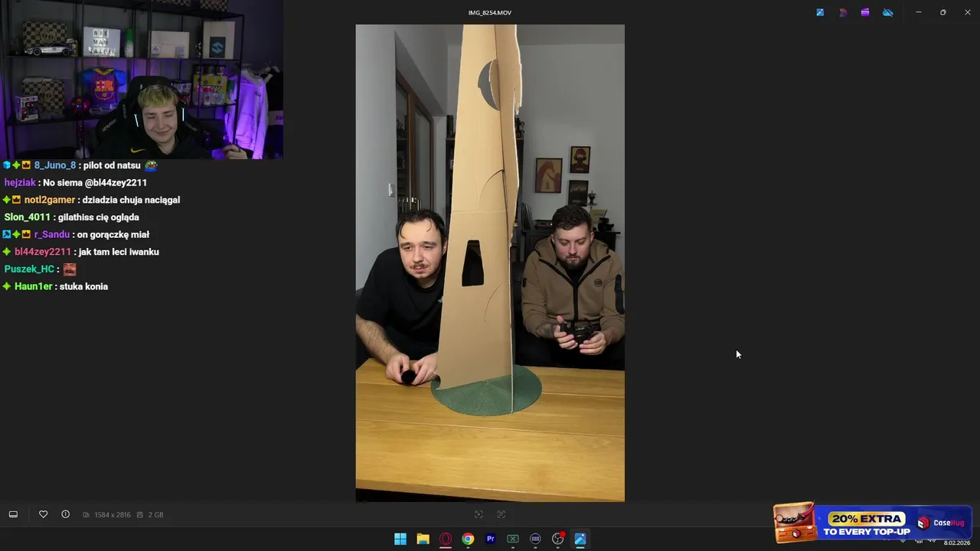Click the image dimensions 1584 x 2816 text
The image size is (980, 551).
tap(113, 515)
